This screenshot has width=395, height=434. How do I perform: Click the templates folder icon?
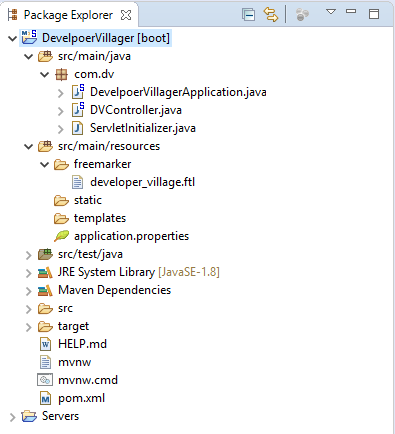tap(61, 218)
